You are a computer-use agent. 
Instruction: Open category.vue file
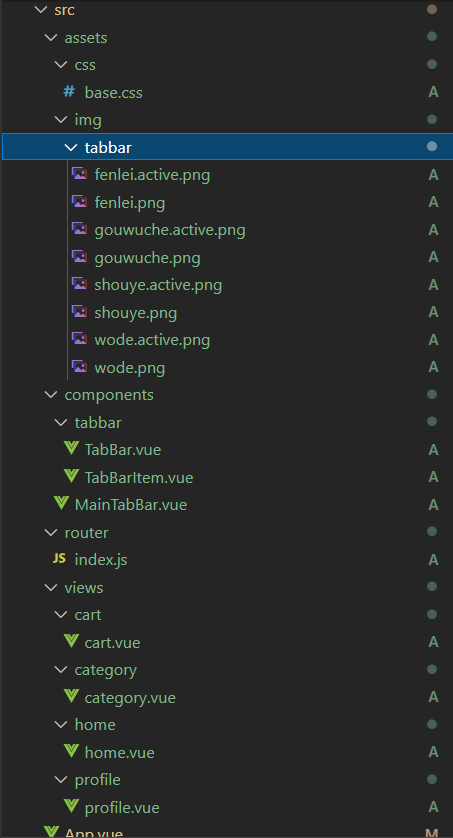[x=130, y=697]
